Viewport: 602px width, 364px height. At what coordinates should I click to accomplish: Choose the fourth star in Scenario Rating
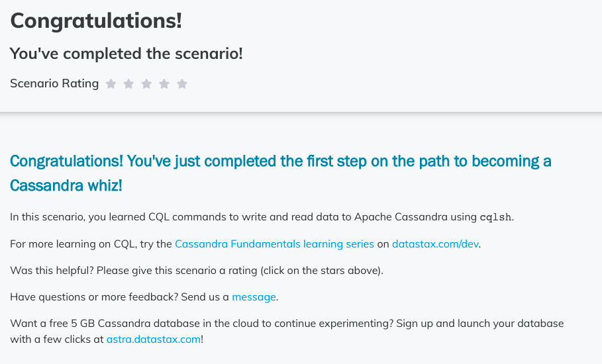[x=164, y=83]
